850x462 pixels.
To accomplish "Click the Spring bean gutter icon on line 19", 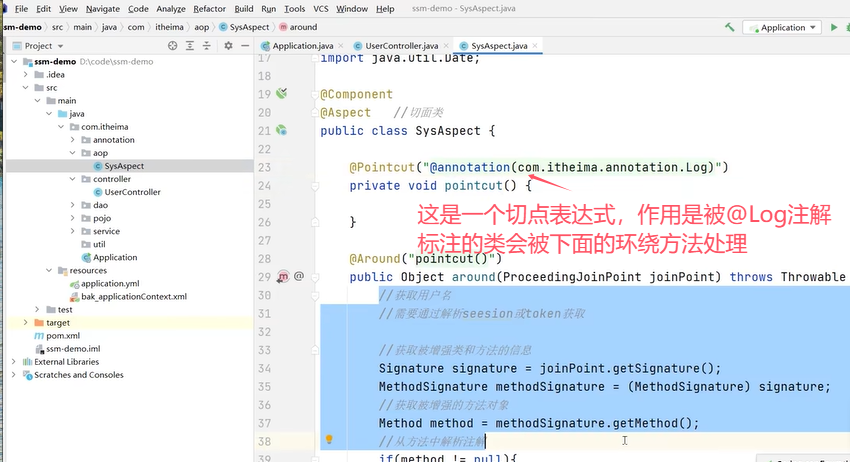I will pos(281,93).
